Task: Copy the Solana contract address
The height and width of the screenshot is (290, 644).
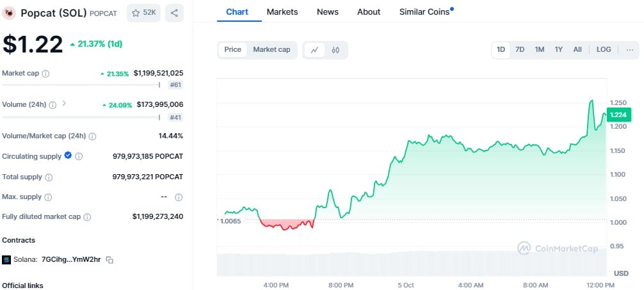Action: point(109,260)
